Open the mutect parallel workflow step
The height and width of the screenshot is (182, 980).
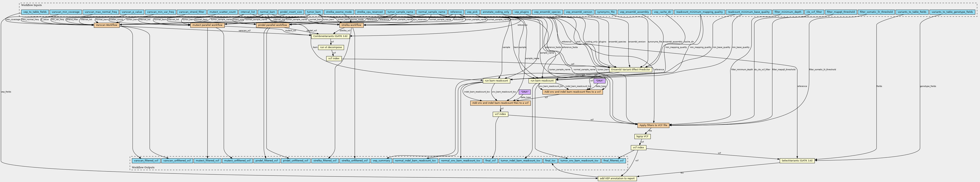tap(207, 25)
